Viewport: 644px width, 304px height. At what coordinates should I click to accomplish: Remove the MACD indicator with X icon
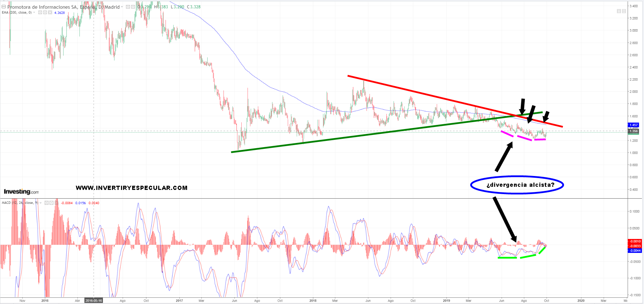[57, 203]
